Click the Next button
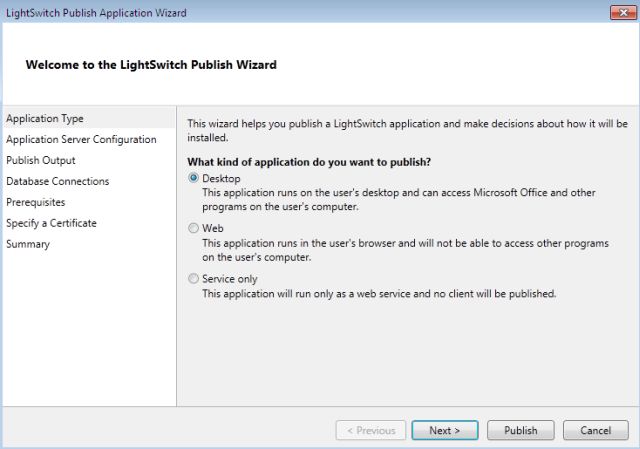The height and width of the screenshot is (449, 640). pos(444,430)
